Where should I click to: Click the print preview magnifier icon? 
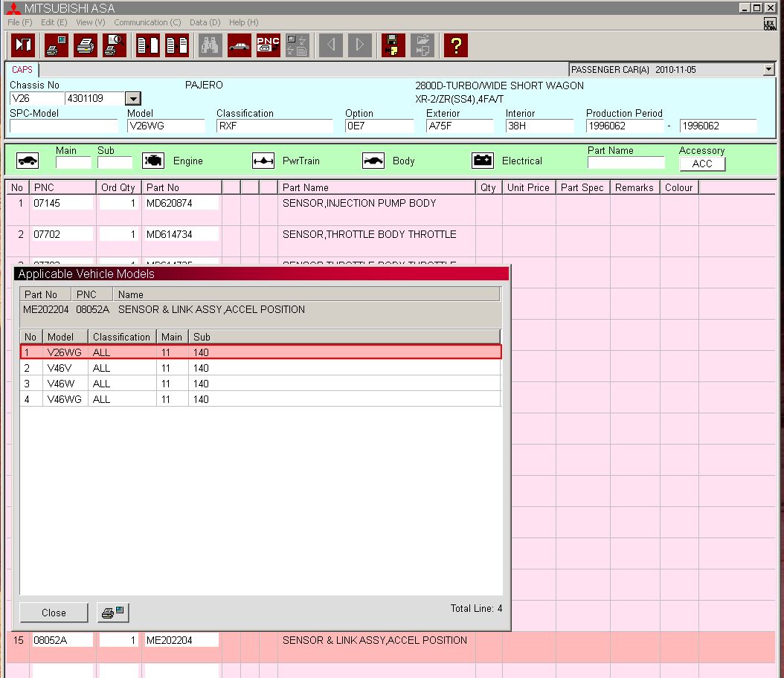115,45
